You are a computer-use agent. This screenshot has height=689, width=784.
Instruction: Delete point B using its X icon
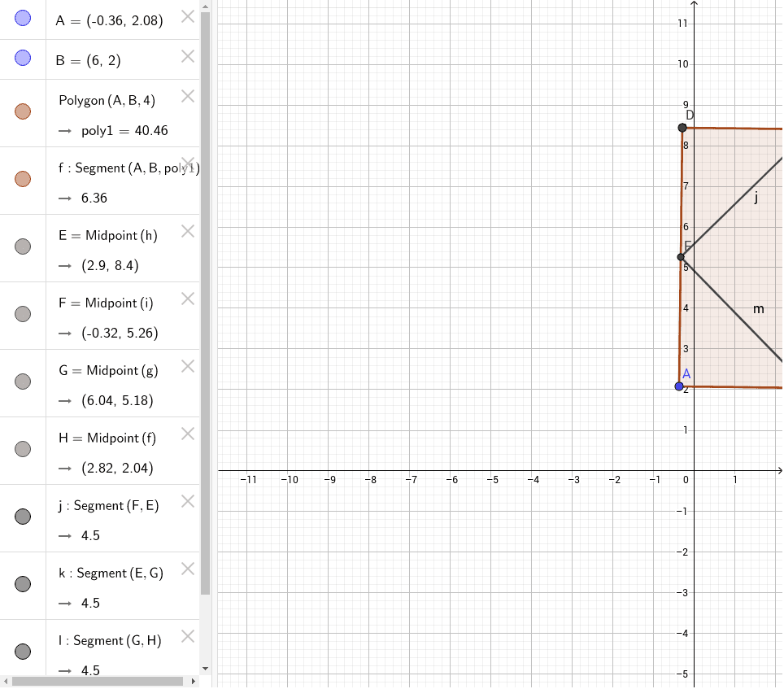(x=187, y=57)
